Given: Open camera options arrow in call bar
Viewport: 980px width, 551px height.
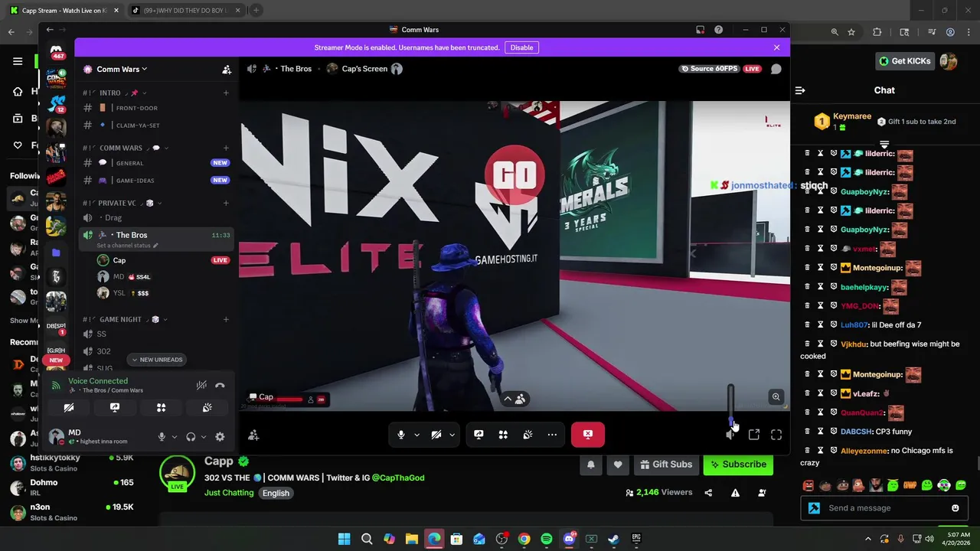Looking at the screenshot, I should coord(452,435).
